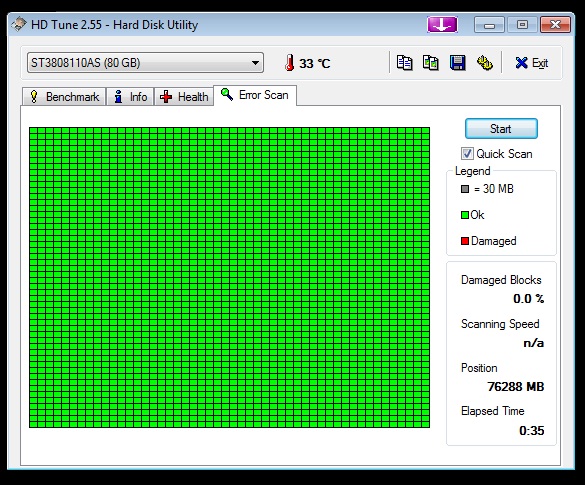
Task: Open the Info tab
Action: pyautogui.click(x=130, y=97)
